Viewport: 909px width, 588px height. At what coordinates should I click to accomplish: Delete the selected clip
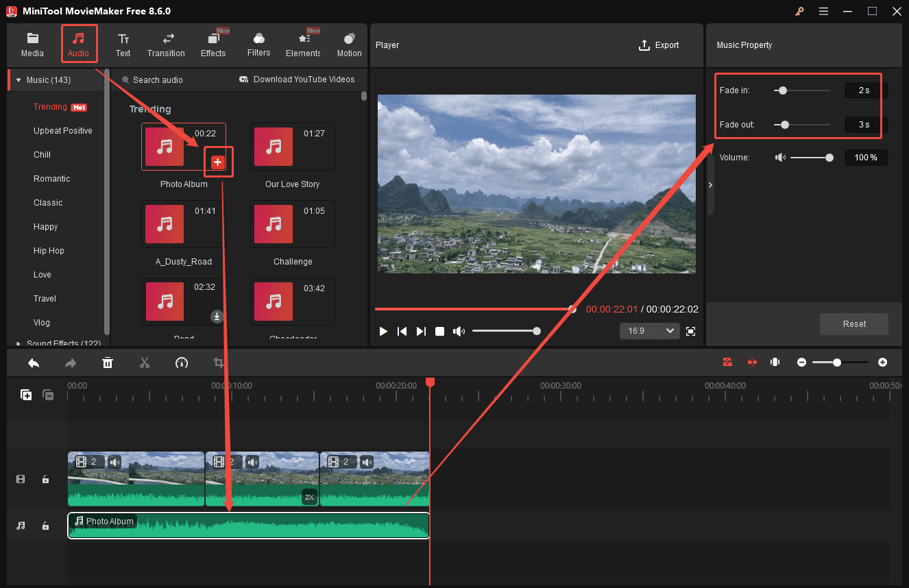coord(108,362)
